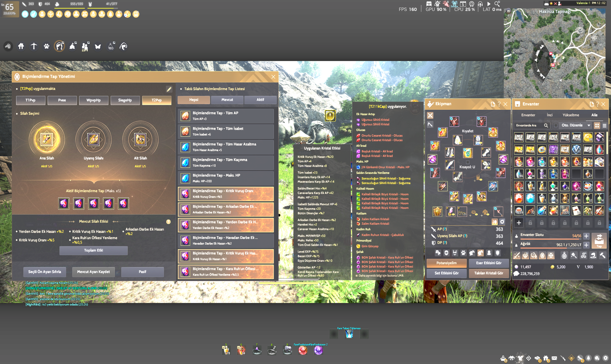Enable the Oto. Düzenle checkbox
This screenshot has height=364, width=611.
pyautogui.click(x=556, y=125)
